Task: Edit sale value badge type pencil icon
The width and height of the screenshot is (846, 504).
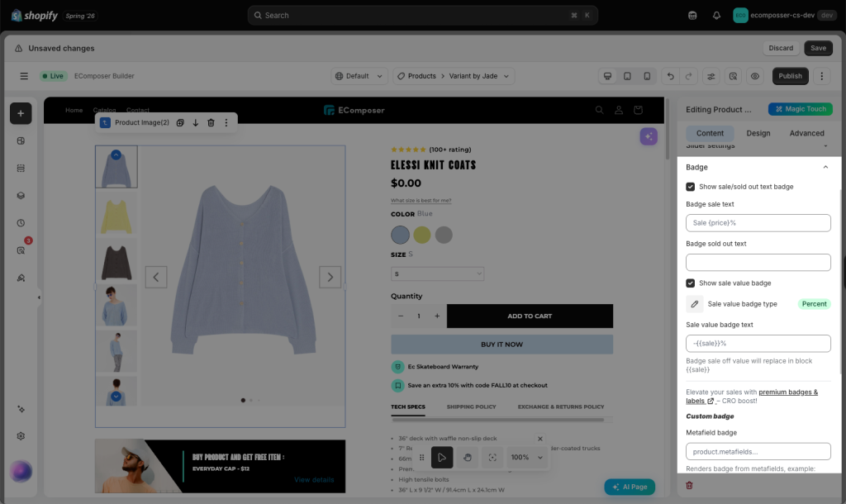Action: pyautogui.click(x=694, y=304)
